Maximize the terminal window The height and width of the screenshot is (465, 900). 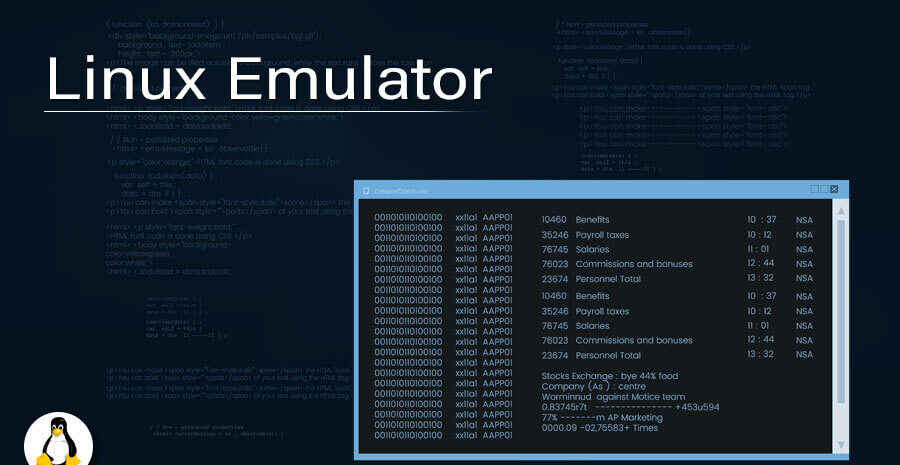click(x=824, y=189)
